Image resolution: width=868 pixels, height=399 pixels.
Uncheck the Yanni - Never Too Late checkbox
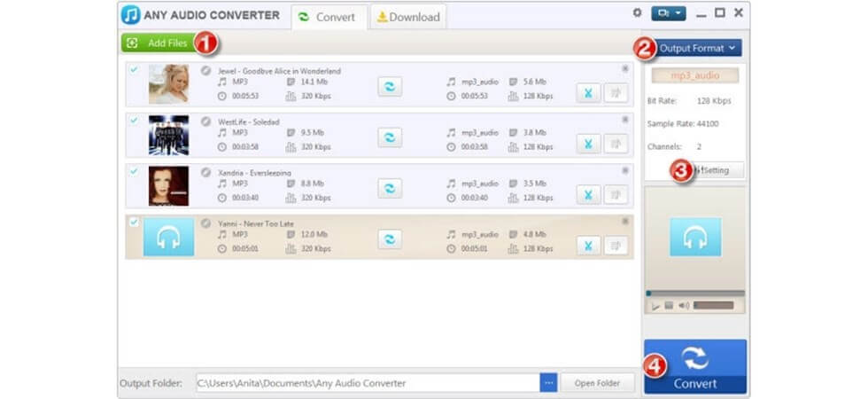coord(134,223)
